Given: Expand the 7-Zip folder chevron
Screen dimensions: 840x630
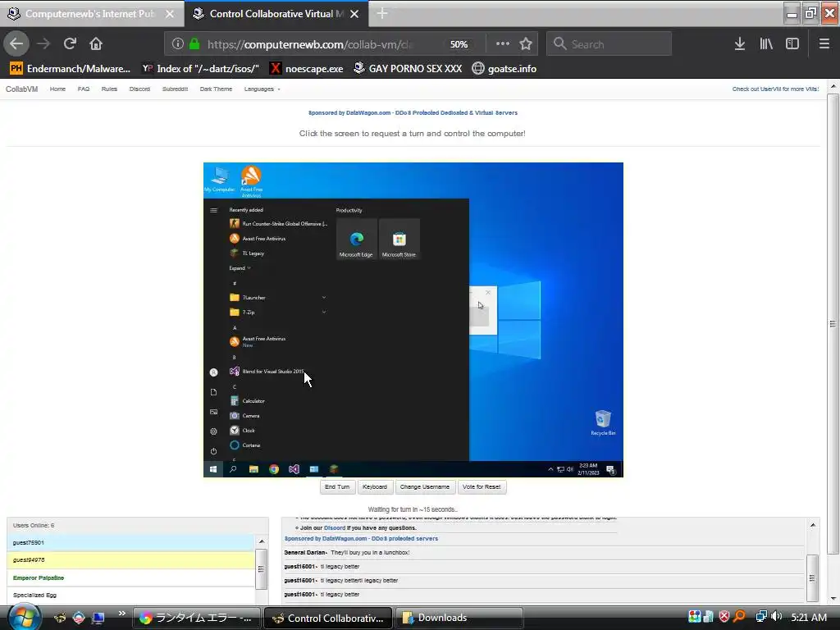Looking at the screenshot, I should tap(323, 312).
